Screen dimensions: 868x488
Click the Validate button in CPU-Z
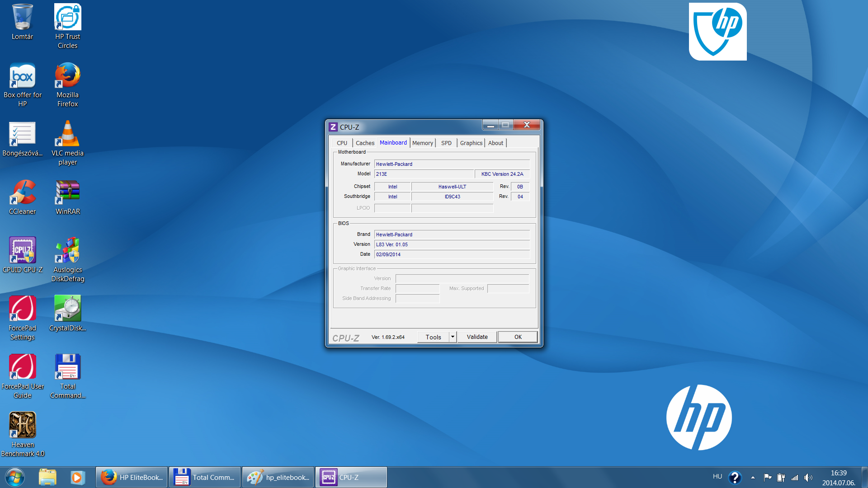click(477, 337)
